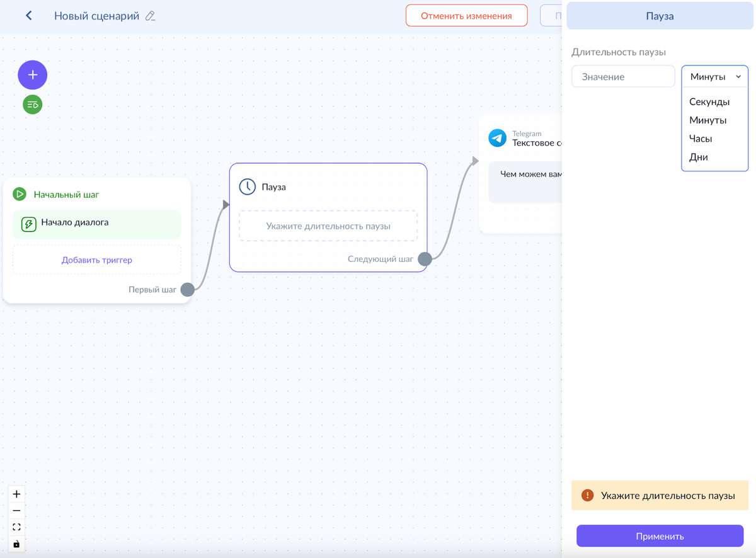Screen dimensions: 756x558
Task: Choose Часы as the pause unit
Action: click(701, 139)
